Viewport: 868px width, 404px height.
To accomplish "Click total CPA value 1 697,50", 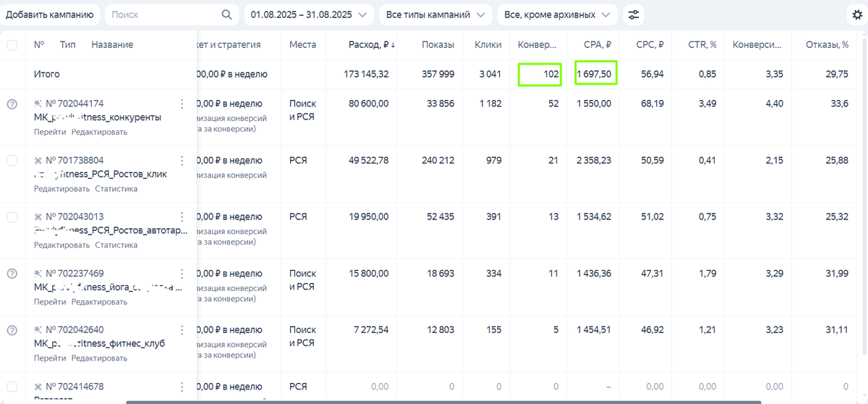I will click(x=595, y=74).
